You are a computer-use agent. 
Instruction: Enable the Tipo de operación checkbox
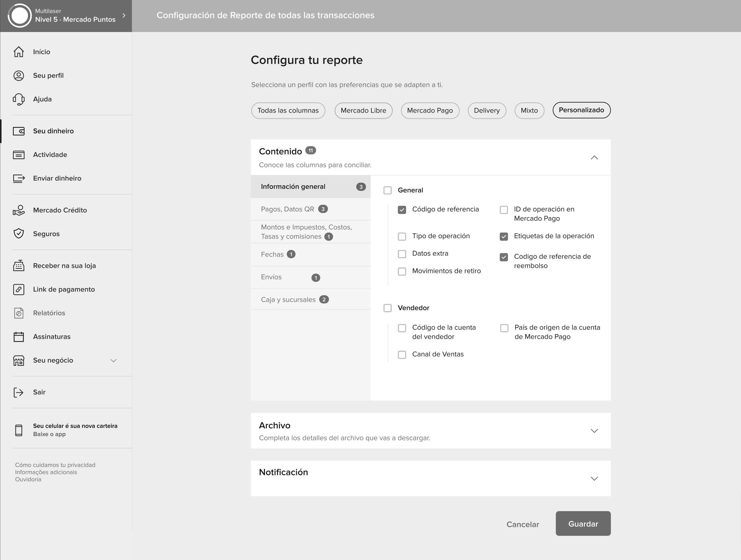402,237
